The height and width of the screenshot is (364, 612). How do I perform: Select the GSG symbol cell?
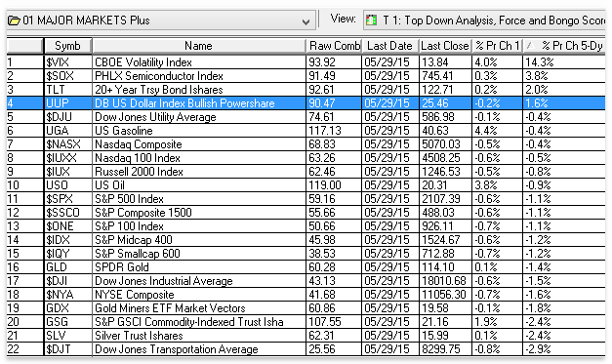(x=68, y=322)
